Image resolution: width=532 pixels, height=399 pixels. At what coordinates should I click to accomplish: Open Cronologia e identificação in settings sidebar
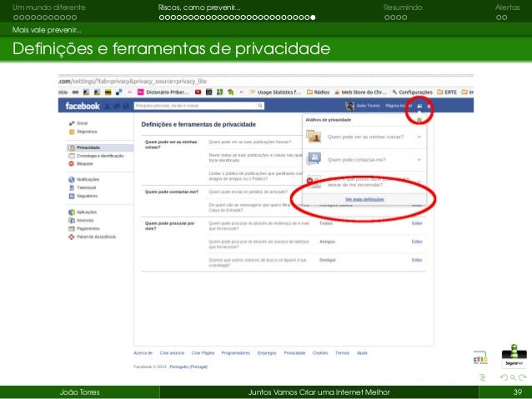pyautogui.click(x=100, y=156)
